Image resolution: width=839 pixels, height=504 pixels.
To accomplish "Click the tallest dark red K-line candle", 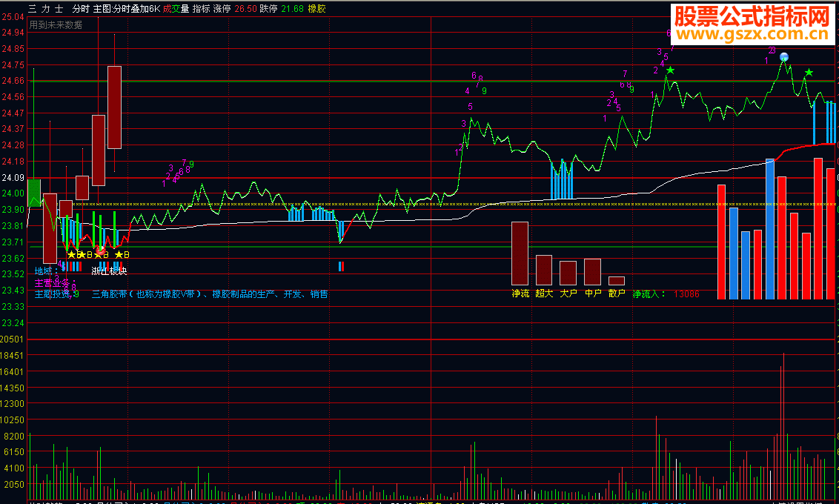I will (114, 107).
